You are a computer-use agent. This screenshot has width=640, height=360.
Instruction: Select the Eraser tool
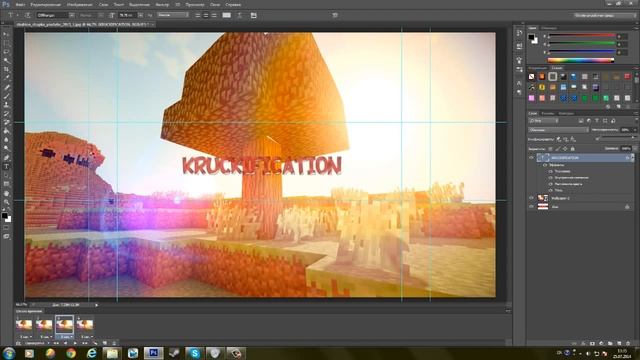6,122
